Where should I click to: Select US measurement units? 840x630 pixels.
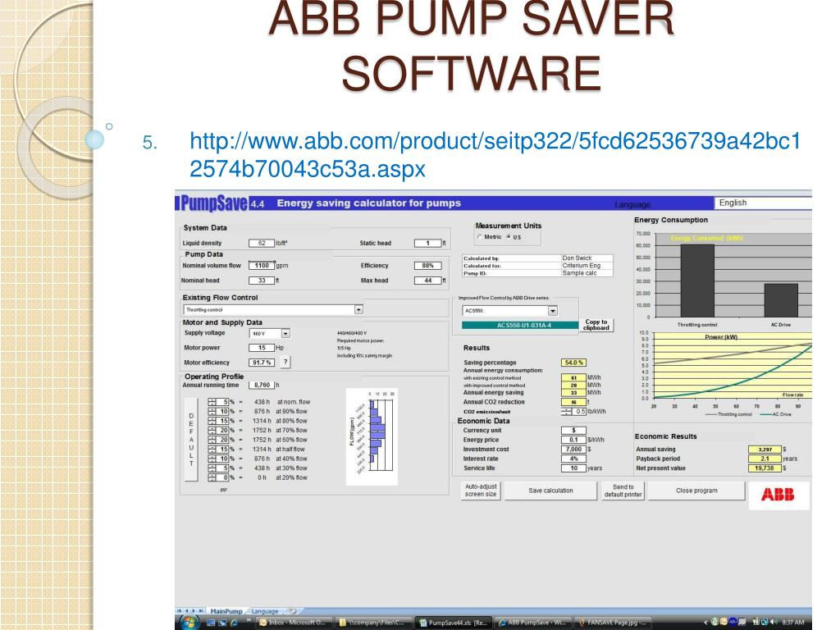[x=509, y=237]
